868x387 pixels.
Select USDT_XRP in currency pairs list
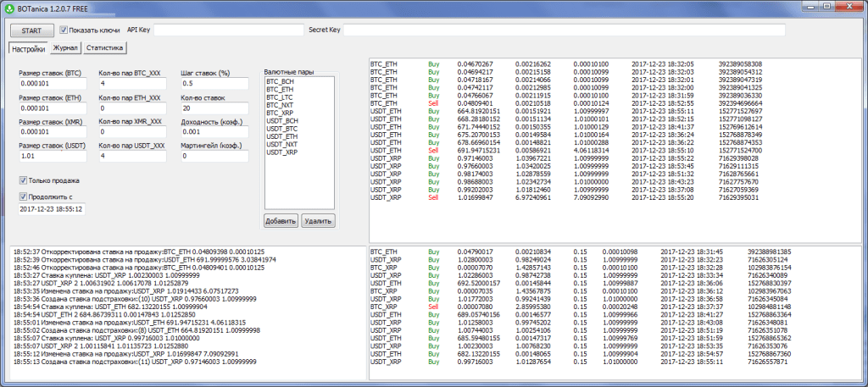coord(299,152)
